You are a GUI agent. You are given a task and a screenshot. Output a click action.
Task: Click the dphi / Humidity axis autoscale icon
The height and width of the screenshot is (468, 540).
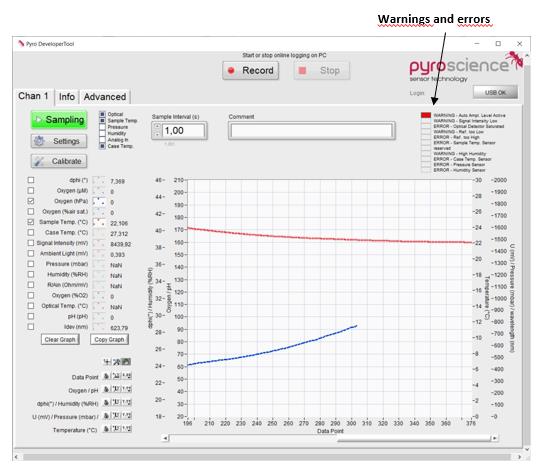point(116,403)
